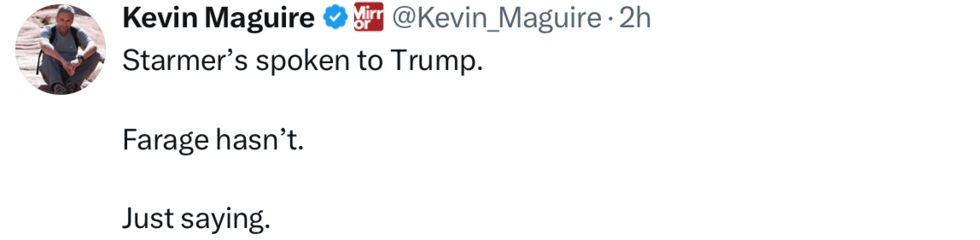Click the blue verified checkmark badge
Screen dimensions: 980x240
(335, 17)
